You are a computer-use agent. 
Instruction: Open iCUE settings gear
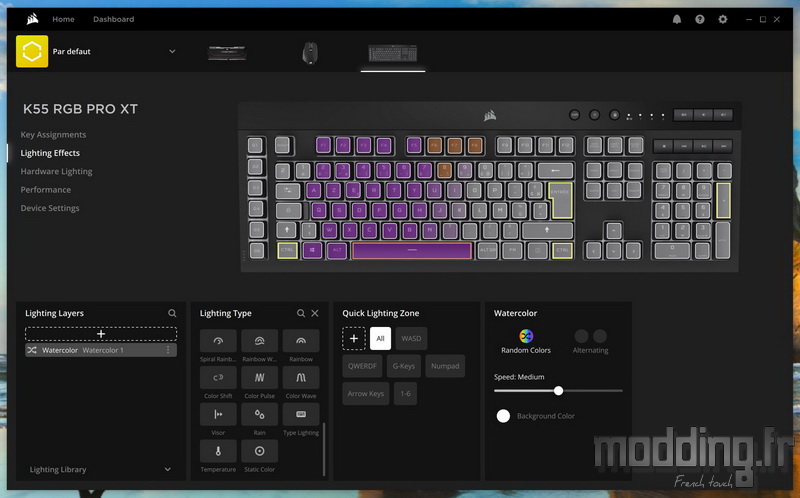[x=722, y=19]
